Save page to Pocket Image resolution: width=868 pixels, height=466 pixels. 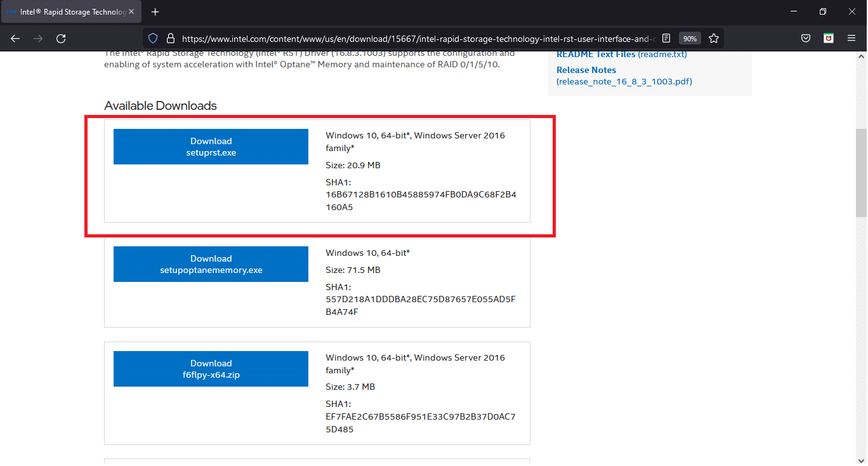(x=805, y=39)
